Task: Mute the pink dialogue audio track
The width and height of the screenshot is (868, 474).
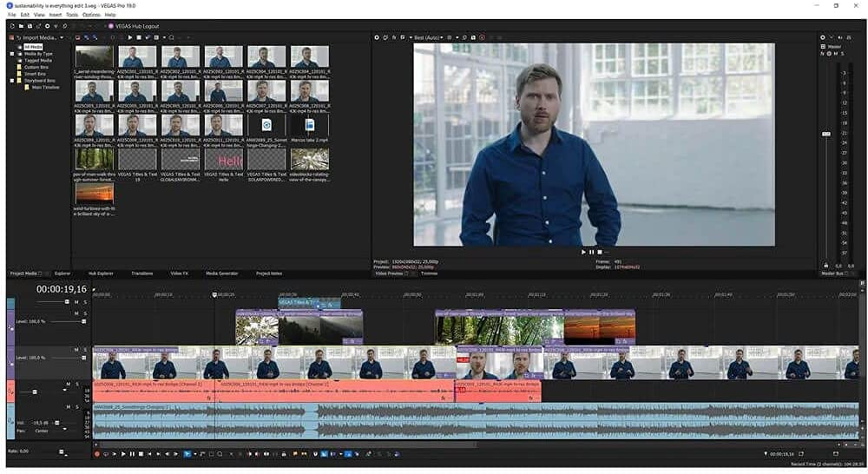Action: point(69,384)
